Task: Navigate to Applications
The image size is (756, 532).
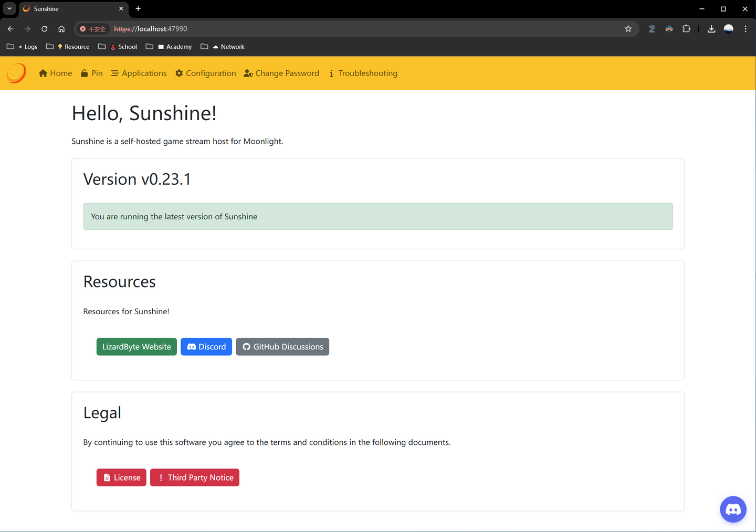Action: (139, 73)
